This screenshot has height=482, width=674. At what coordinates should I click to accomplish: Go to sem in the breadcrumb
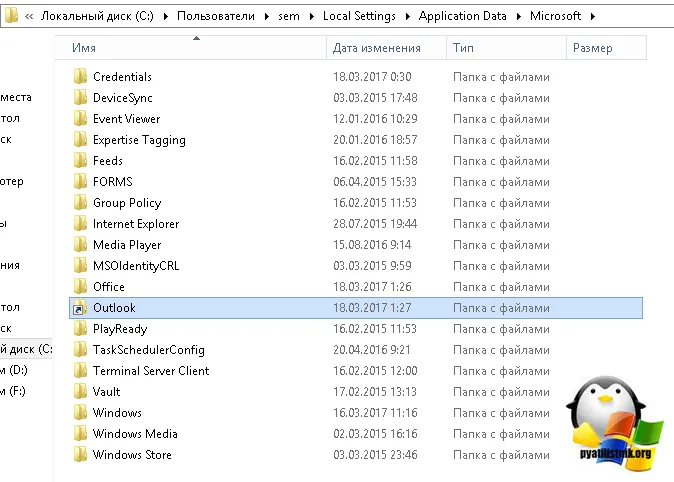(289, 16)
